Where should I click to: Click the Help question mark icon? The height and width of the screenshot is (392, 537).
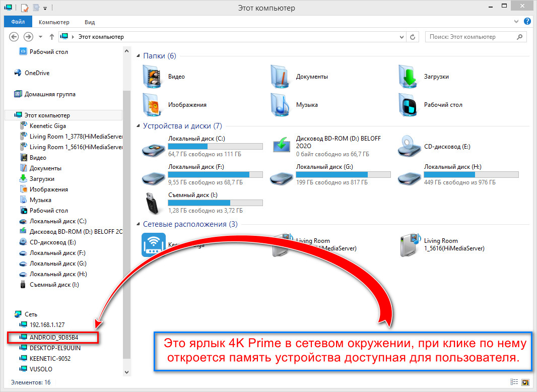point(527,21)
